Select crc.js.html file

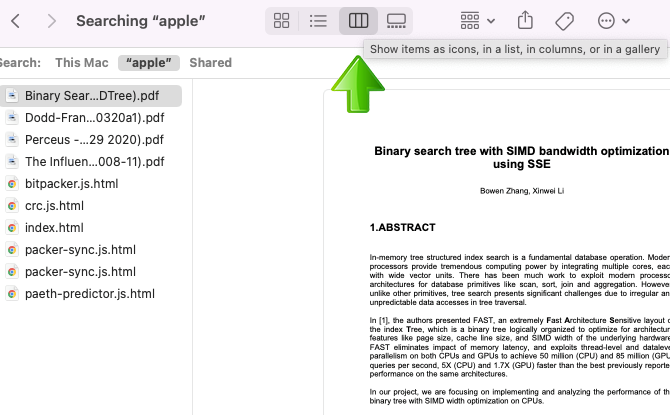click(91, 206)
